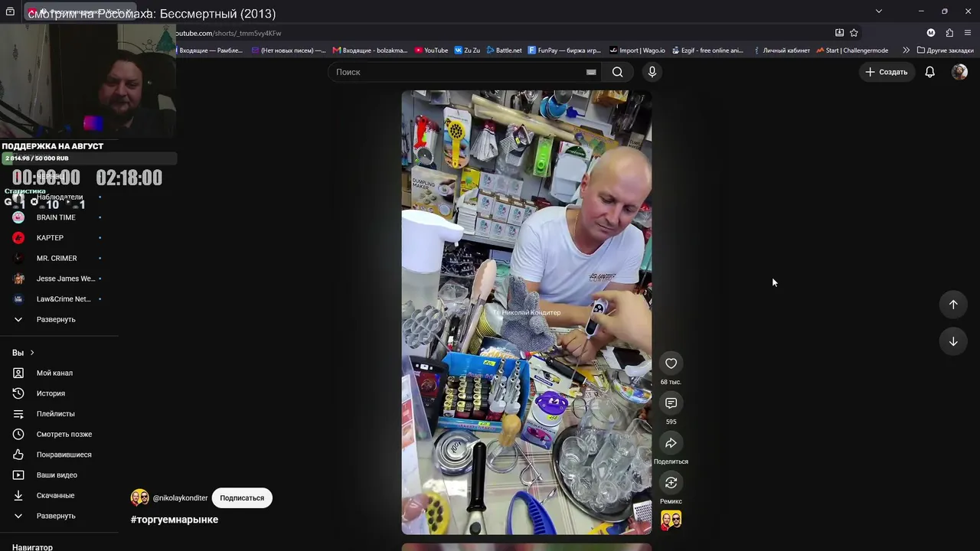Open the FunPay bookmark

(x=565, y=51)
